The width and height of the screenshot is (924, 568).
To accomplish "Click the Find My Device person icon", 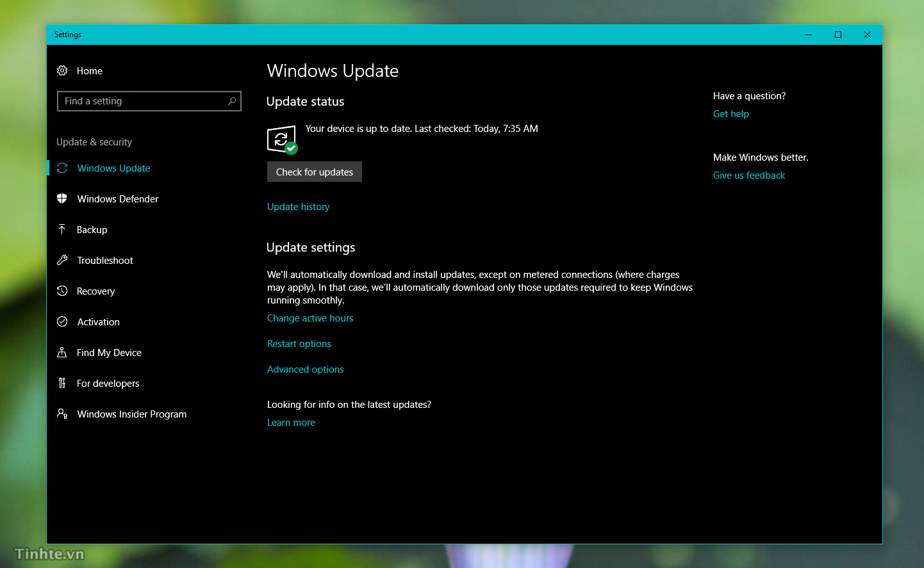I will click(62, 352).
